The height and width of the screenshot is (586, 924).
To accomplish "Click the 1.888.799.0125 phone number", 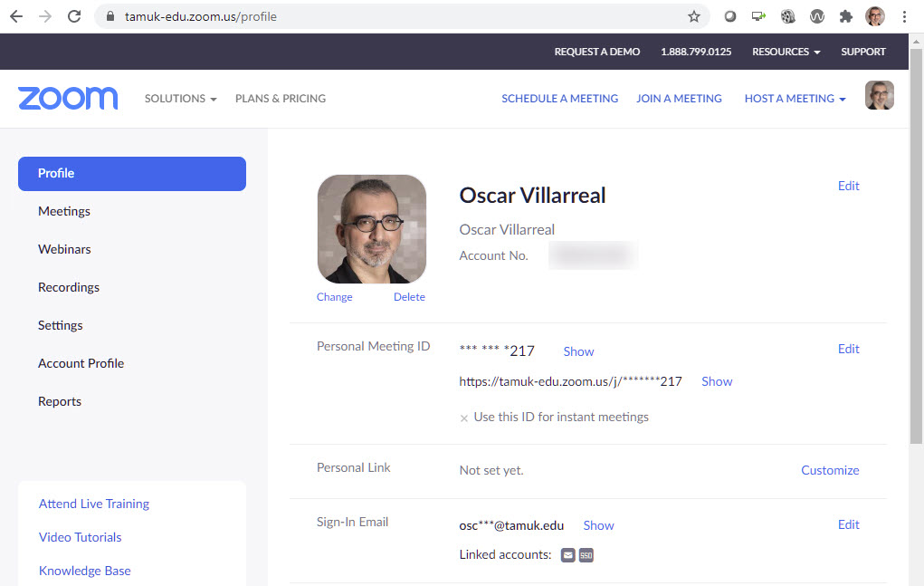I will tap(696, 52).
